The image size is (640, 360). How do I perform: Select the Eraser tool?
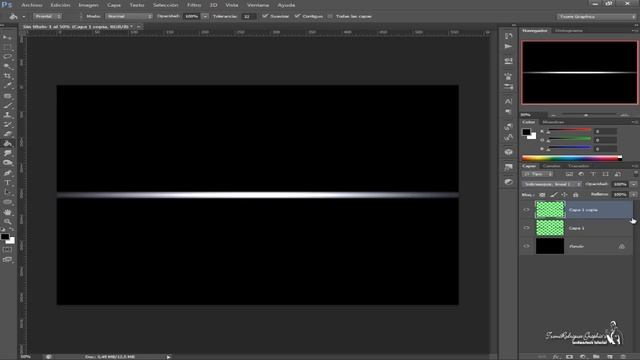[x=7, y=134]
